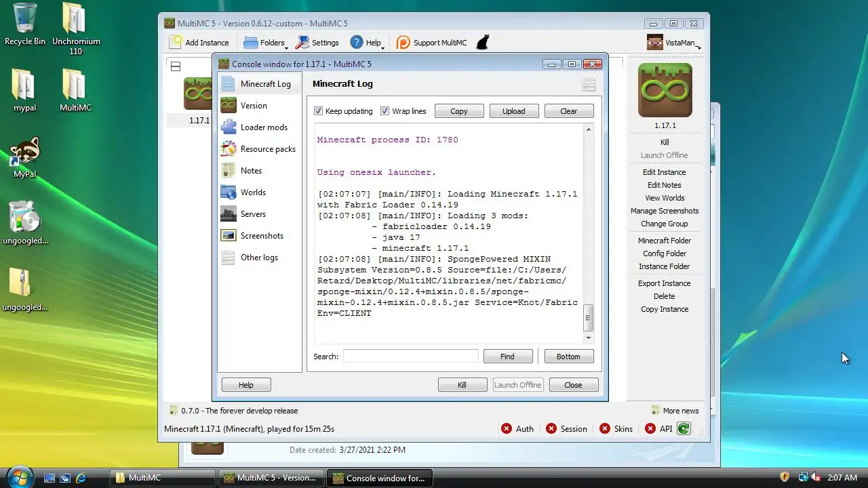Image resolution: width=868 pixels, height=488 pixels.
Task: Open Instance Folder from the side panel
Action: pyautogui.click(x=665, y=266)
